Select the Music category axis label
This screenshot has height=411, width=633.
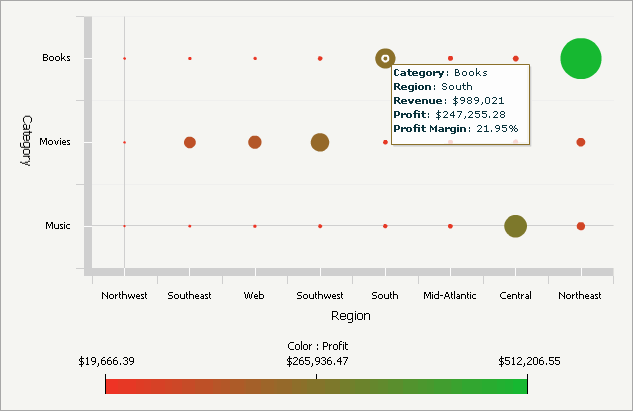[57, 226]
